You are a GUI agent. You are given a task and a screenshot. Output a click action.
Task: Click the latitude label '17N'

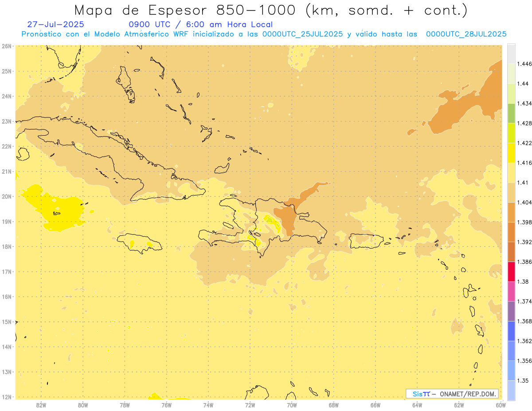coord(7,271)
